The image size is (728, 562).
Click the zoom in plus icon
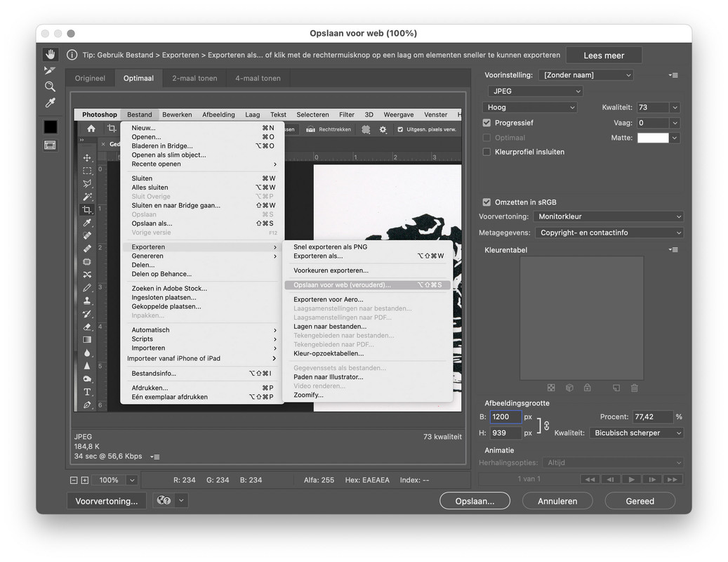click(84, 481)
